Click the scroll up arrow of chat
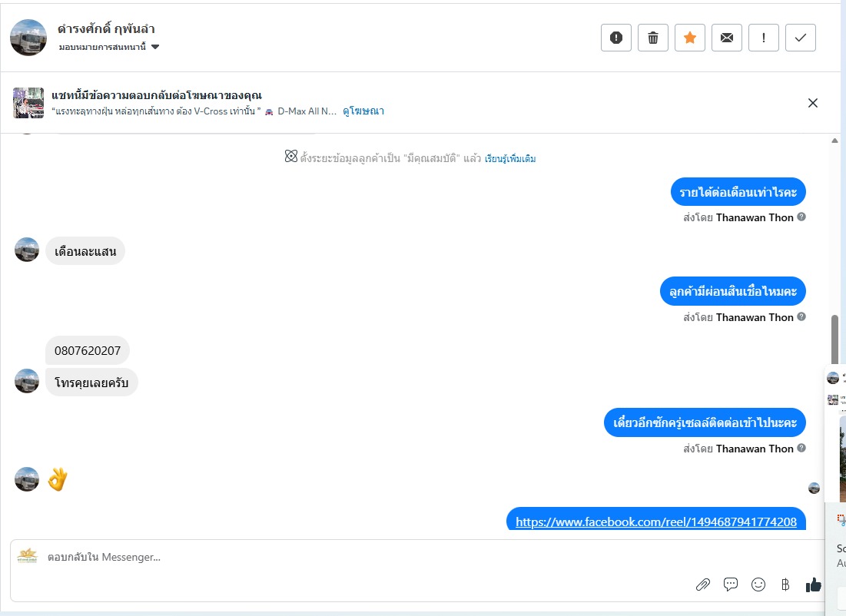Image resolution: width=846 pixels, height=616 pixels. [x=834, y=141]
